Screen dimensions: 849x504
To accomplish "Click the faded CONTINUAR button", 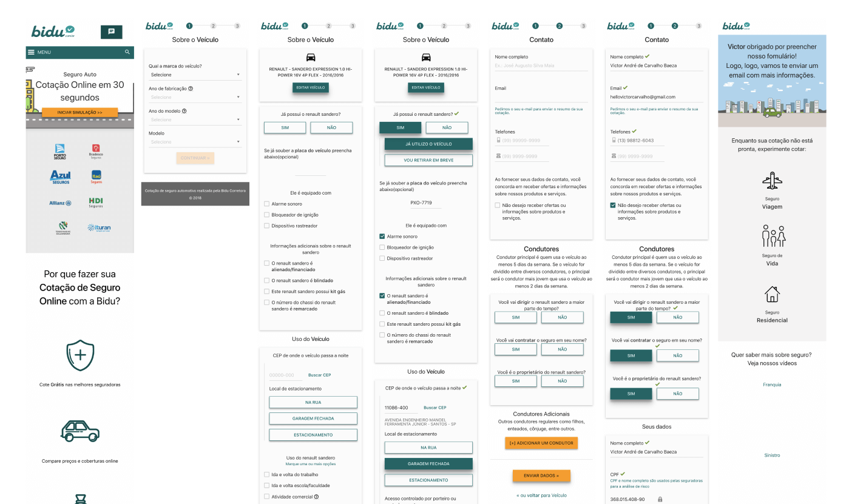I will pyautogui.click(x=195, y=158).
